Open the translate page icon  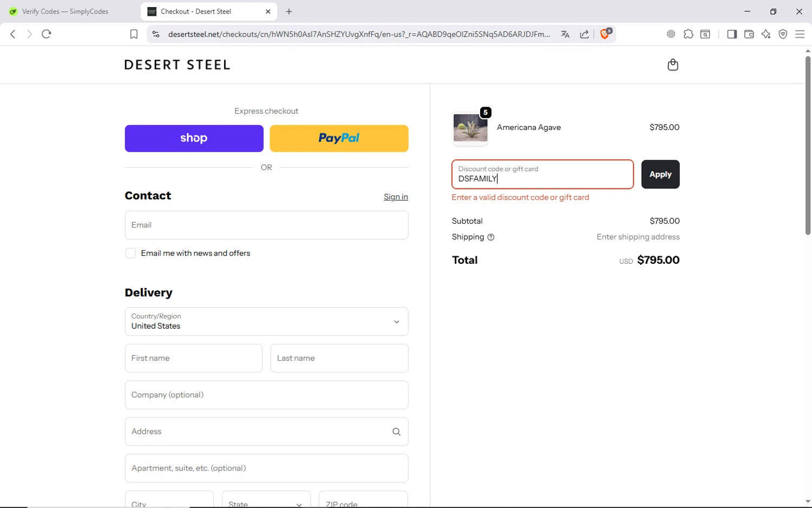coord(565,34)
